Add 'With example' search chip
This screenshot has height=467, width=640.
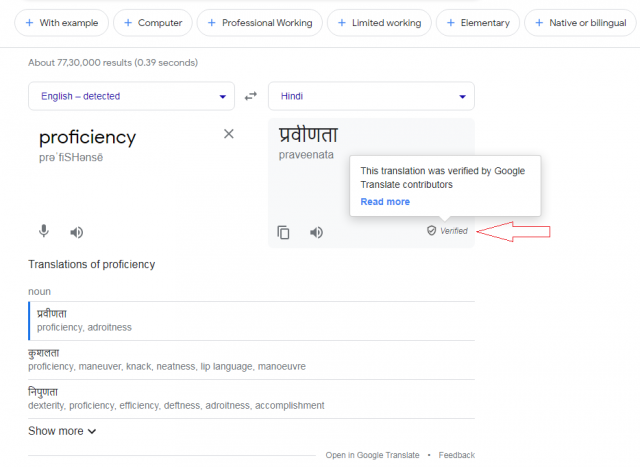[x=62, y=23]
